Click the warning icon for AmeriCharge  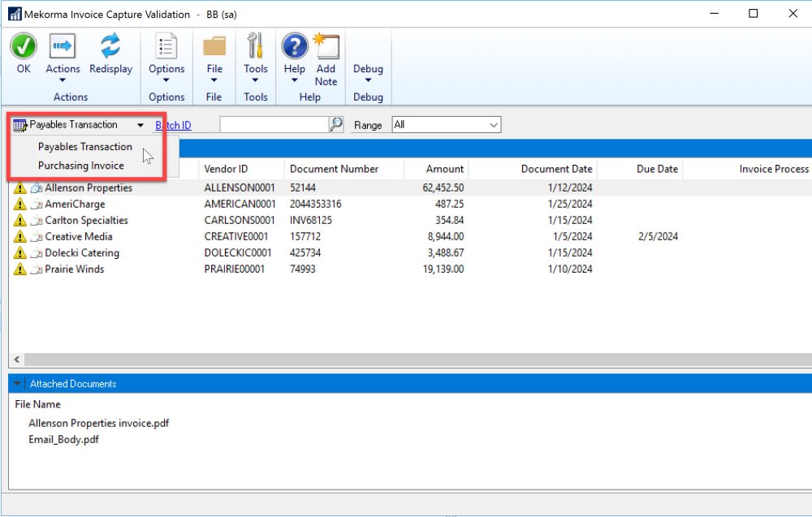[19, 204]
